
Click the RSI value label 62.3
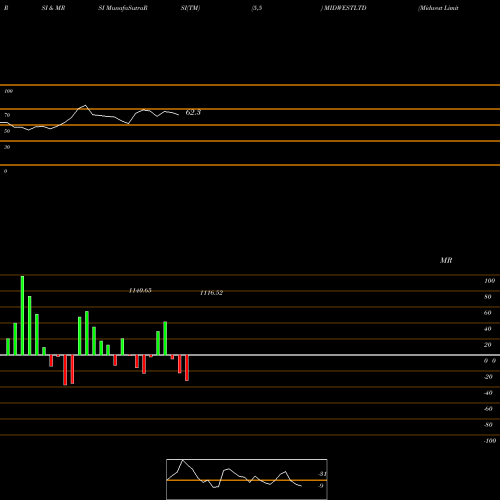(193, 112)
